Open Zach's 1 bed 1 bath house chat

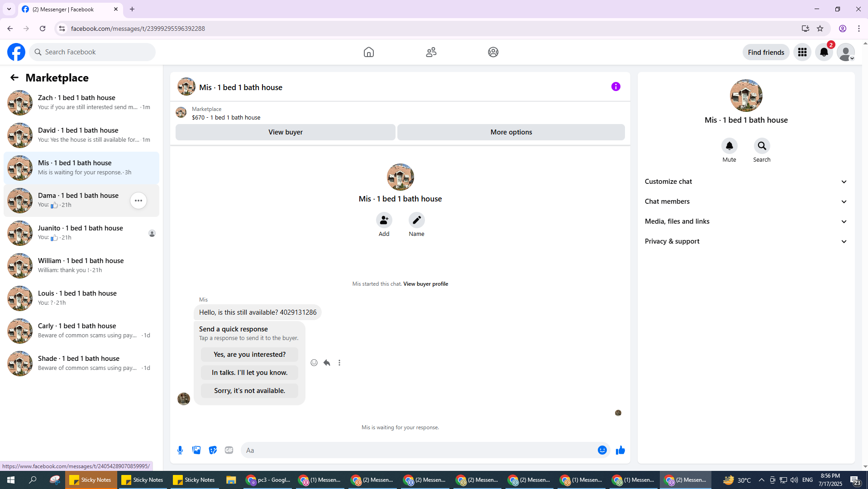coord(81,103)
